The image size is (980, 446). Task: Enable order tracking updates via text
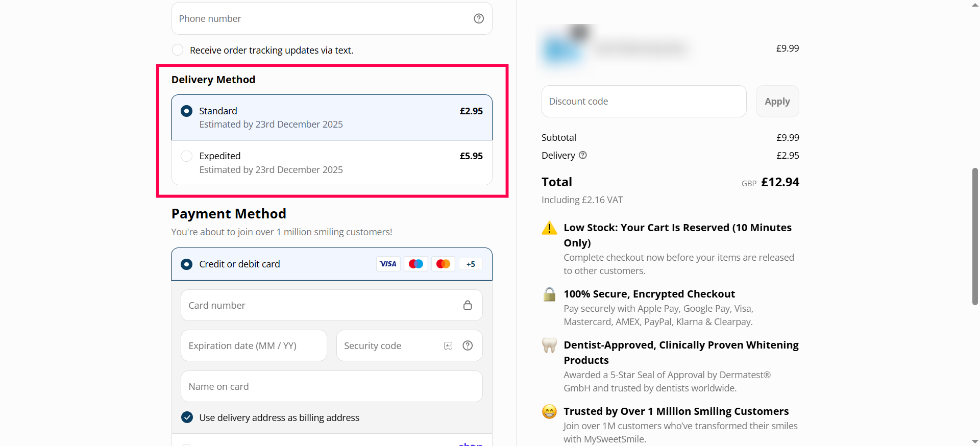point(178,50)
